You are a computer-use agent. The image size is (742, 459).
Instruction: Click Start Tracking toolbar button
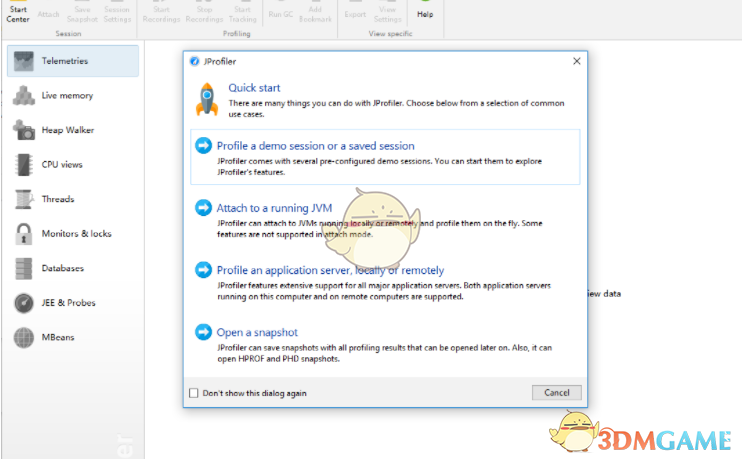(x=242, y=12)
